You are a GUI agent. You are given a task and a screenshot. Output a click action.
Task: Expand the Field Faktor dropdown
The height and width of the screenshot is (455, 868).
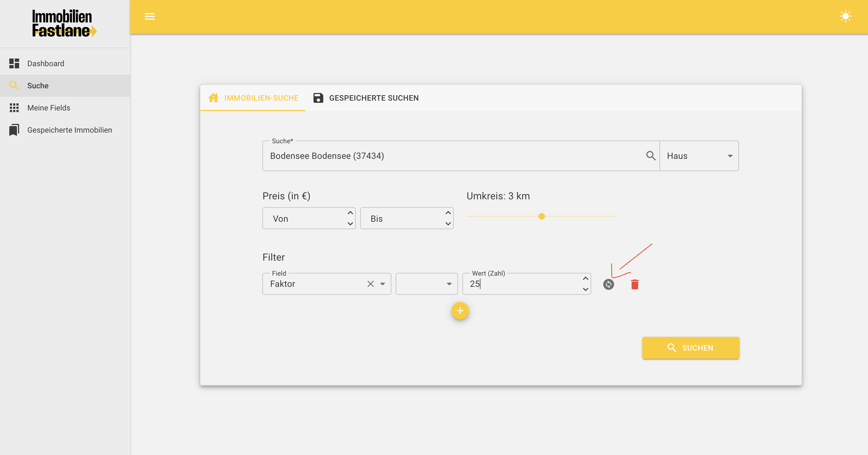tap(382, 284)
